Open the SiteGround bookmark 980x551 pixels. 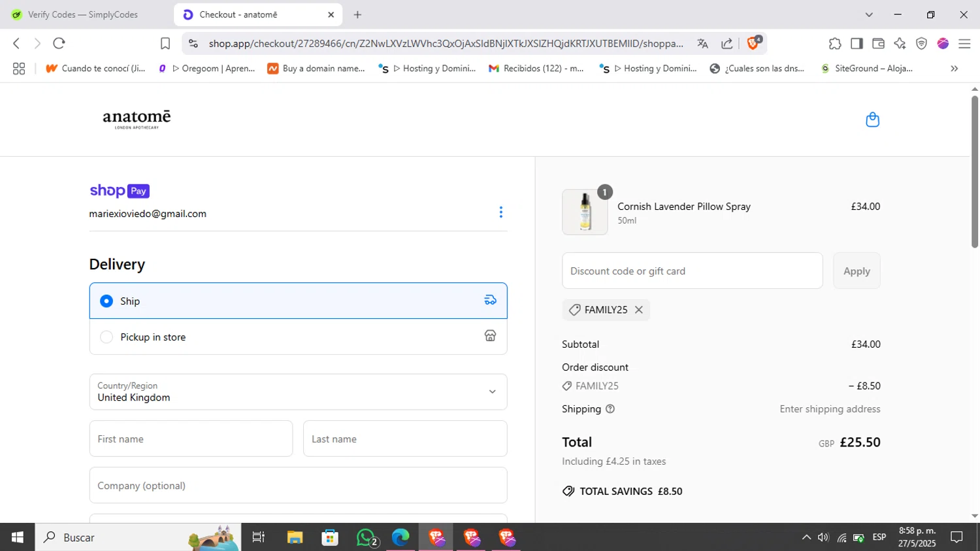coord(866,69)
